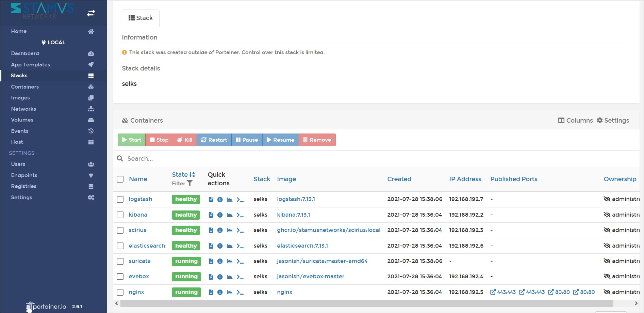Sort containers by Image column
This screenshot has width=644, height=313.
click(x=286, y=179)
